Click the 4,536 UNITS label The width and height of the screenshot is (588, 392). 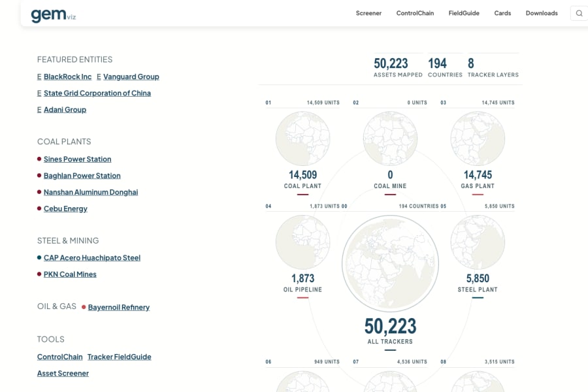(x=412, y=362)
